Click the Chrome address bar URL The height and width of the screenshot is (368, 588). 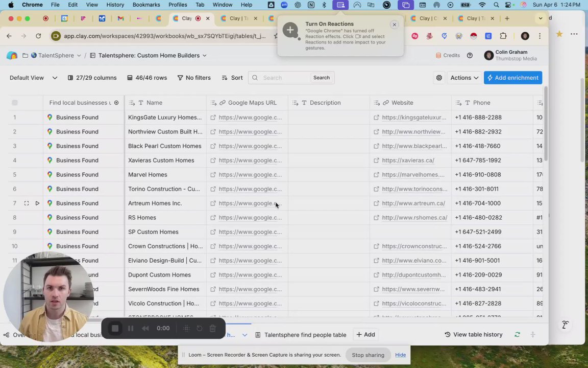coord(165,36)
